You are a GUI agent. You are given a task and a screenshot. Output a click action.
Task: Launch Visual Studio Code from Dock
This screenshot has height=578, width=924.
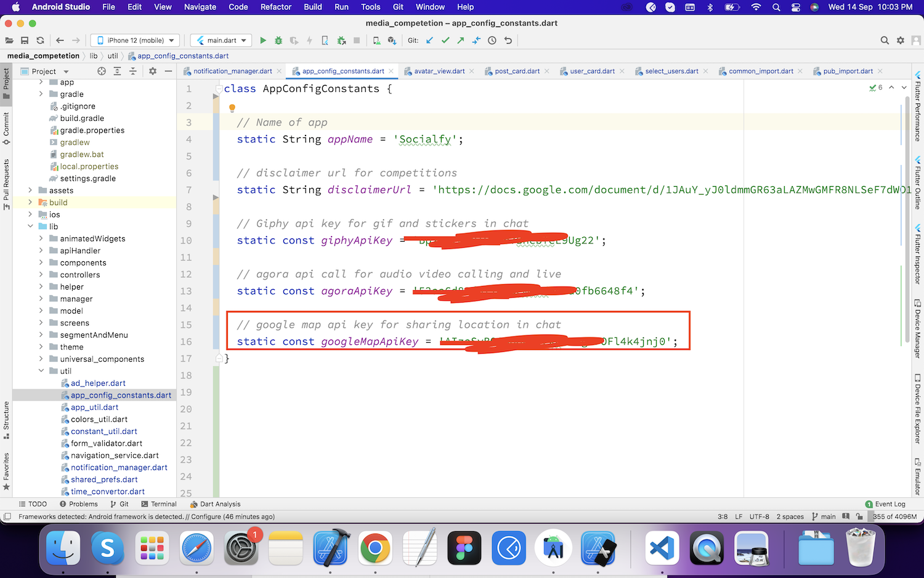pyautogui.click(x=662, y=548)
